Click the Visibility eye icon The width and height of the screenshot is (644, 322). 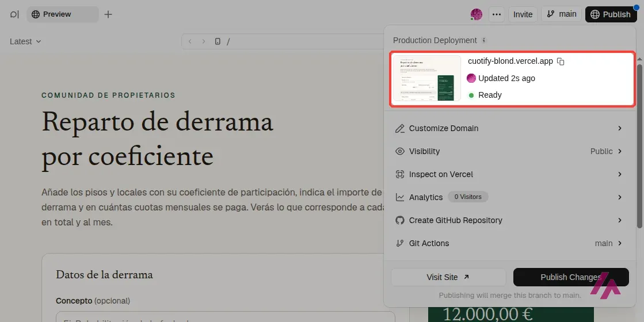pos(399,151)
